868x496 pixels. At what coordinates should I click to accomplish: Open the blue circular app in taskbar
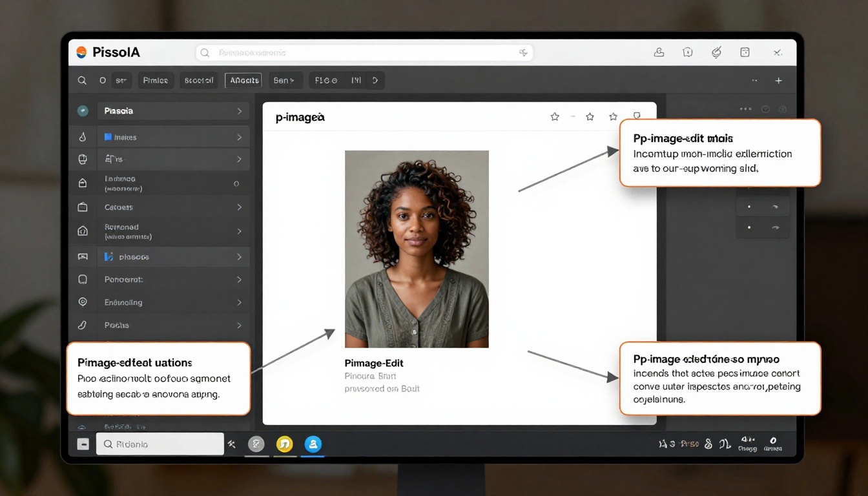pos(313,444)
